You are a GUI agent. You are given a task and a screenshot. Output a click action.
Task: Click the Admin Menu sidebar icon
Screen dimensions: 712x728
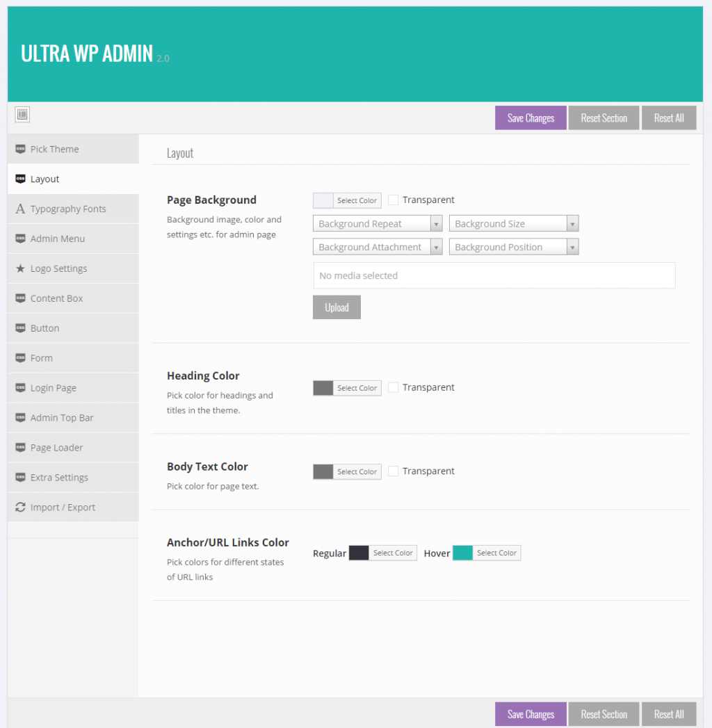point(19,238)
